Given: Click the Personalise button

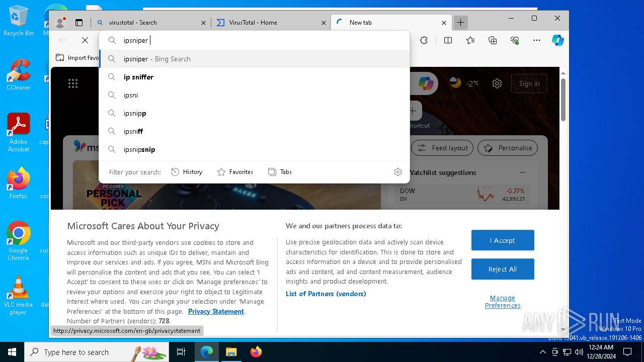Looking at the screenshot, I should 508,148.
